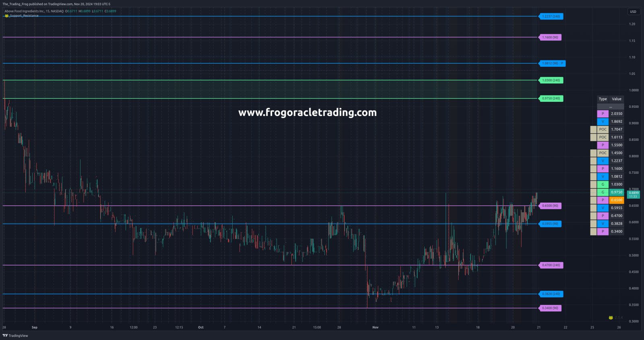
Task: Click the 1.20 label on the price axis
Action: click(x=632, y=24)
